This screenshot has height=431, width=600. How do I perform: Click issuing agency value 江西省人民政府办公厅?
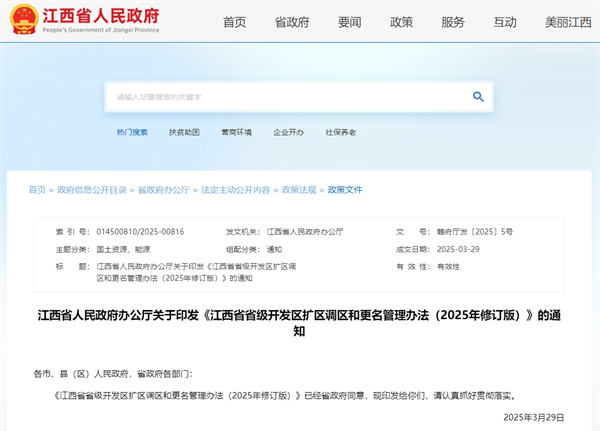coord(305,232)
